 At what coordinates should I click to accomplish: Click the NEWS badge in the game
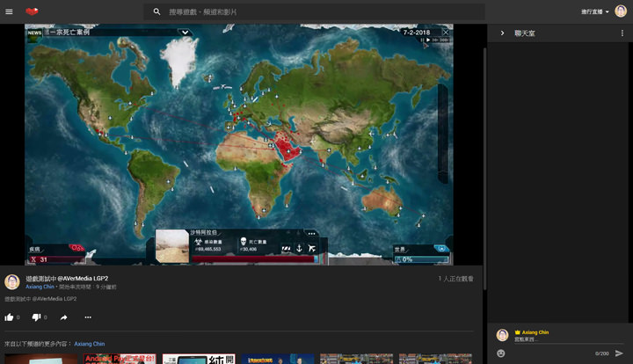tap(34, 33)
